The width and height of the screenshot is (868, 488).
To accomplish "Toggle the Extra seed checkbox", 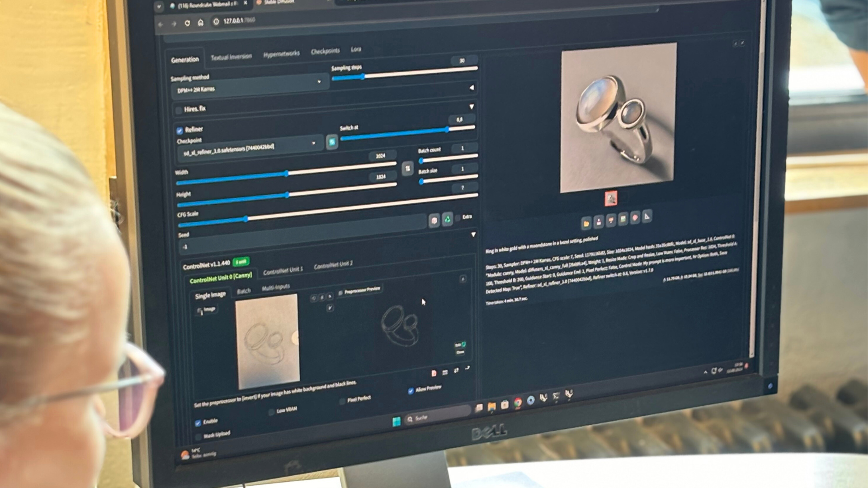I will [458, 218].
